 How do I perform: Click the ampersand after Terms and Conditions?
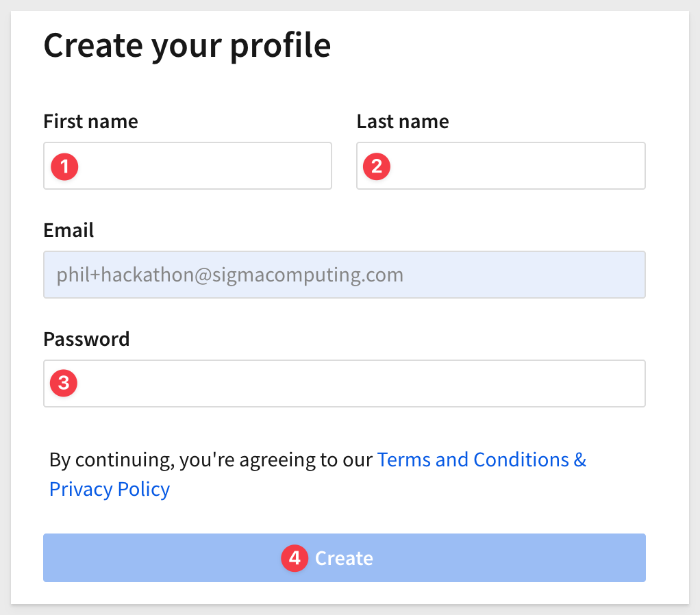coord(580,460)
